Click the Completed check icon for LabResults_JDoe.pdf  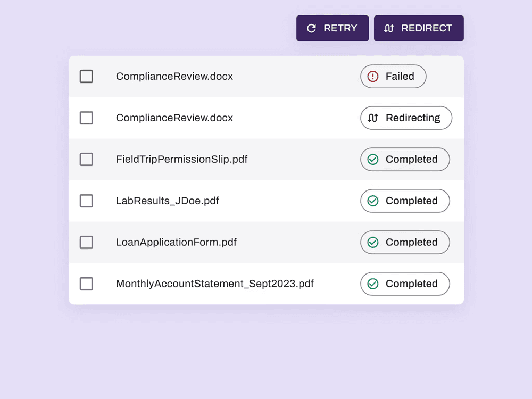[x=372, y=201]
